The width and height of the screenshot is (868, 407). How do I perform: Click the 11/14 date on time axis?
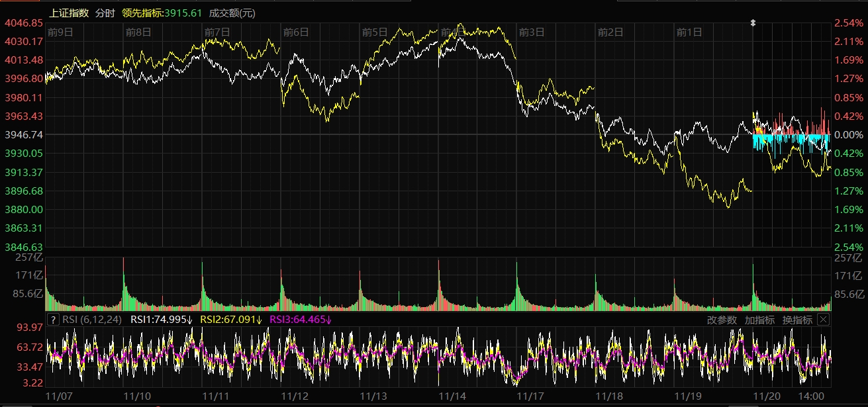point(452,396)
